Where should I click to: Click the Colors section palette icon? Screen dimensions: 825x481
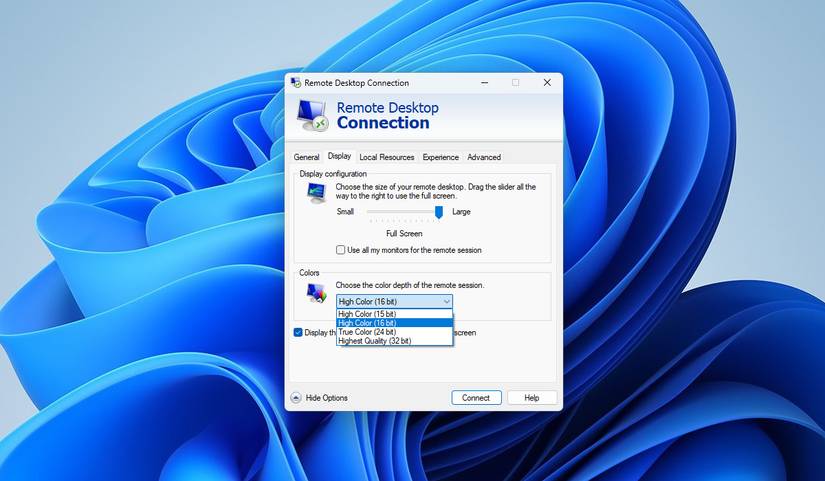coord(317,293)
